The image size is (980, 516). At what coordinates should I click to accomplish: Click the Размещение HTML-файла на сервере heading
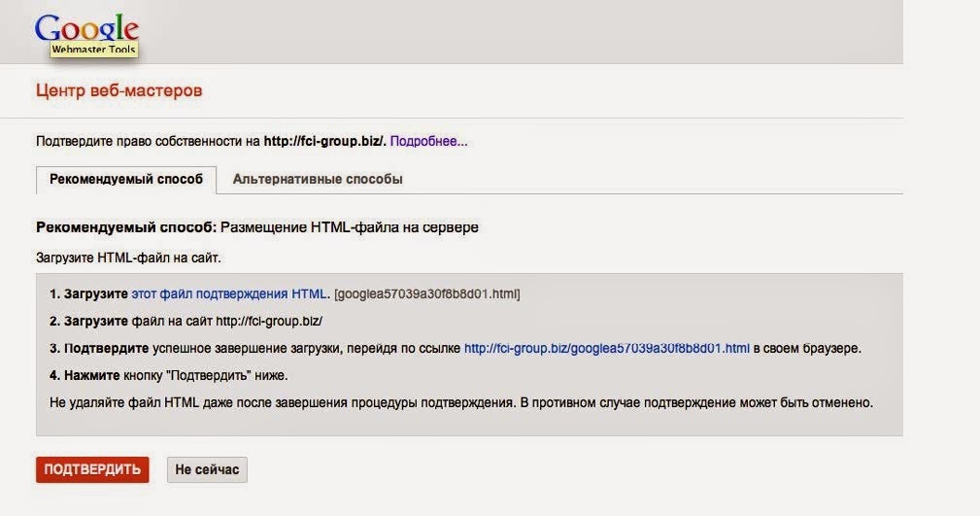pyautogui.click(x=350, y=227)
